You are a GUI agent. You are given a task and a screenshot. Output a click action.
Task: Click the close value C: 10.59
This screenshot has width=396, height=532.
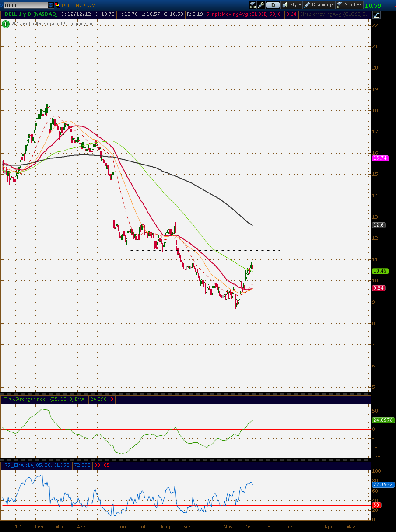[173, 14]
